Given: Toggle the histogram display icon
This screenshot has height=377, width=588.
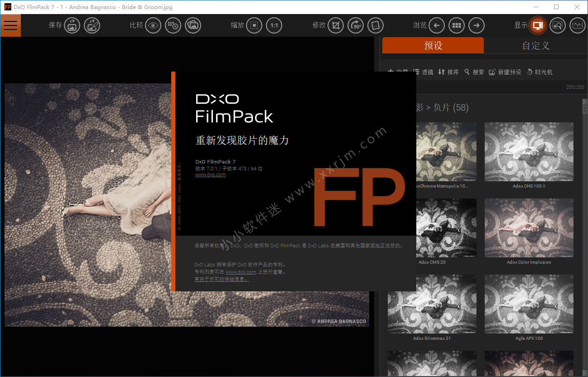Looking at the screenshot, I should (x=577, y=25).
